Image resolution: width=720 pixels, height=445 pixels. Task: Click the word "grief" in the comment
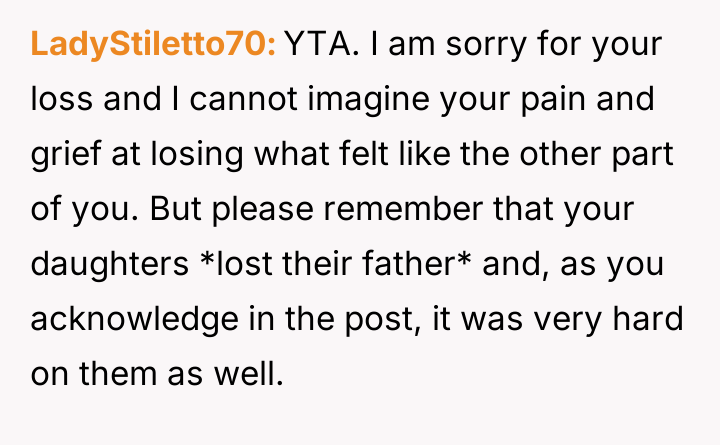pos(61,155)
